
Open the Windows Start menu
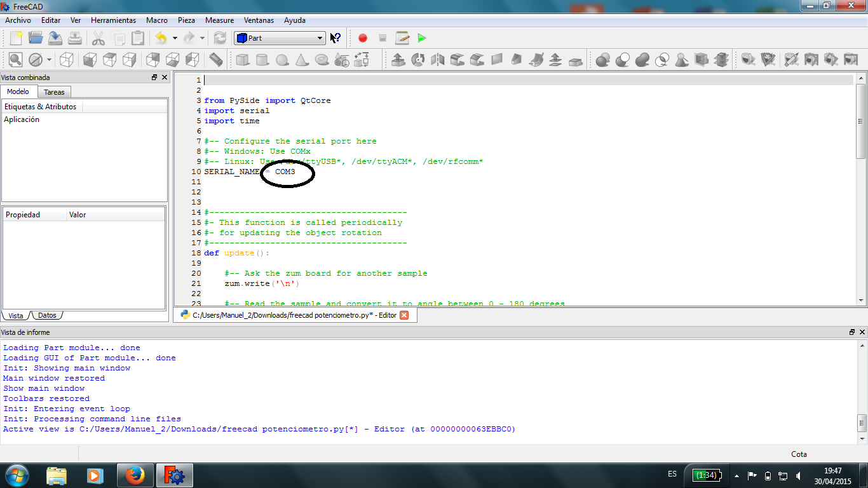[x=16, y=475]
